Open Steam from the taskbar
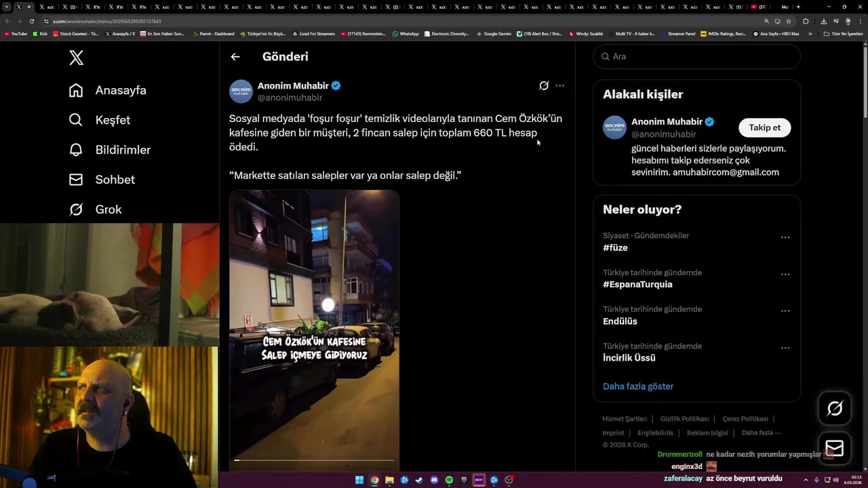Image resolution: width=868 pixels, height=488 pixels. coord(419,480)
